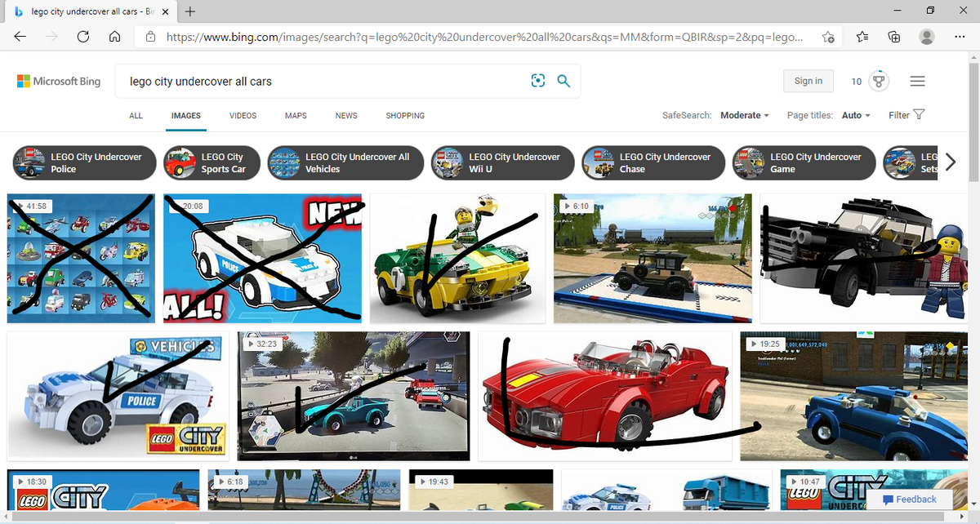This screenshot has width=980, height=524.
Task: Expand the Page titles Auto dropdown
Action: pos(856,115)
